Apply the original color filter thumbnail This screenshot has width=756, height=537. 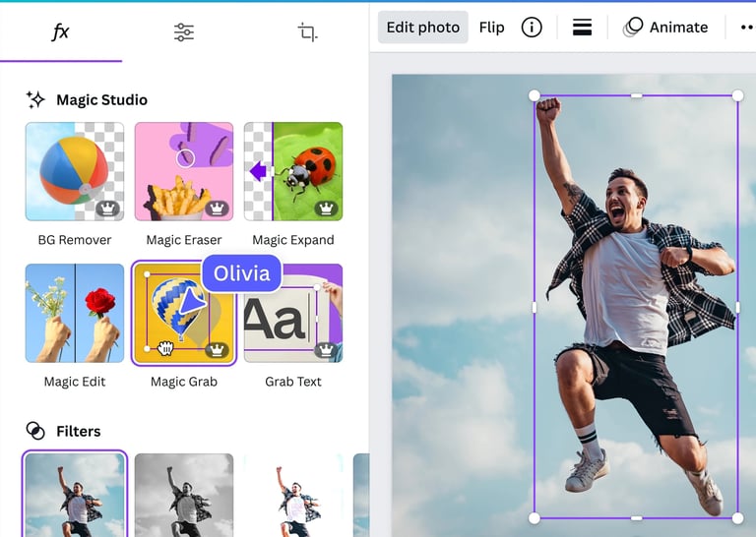pos(75,494)
